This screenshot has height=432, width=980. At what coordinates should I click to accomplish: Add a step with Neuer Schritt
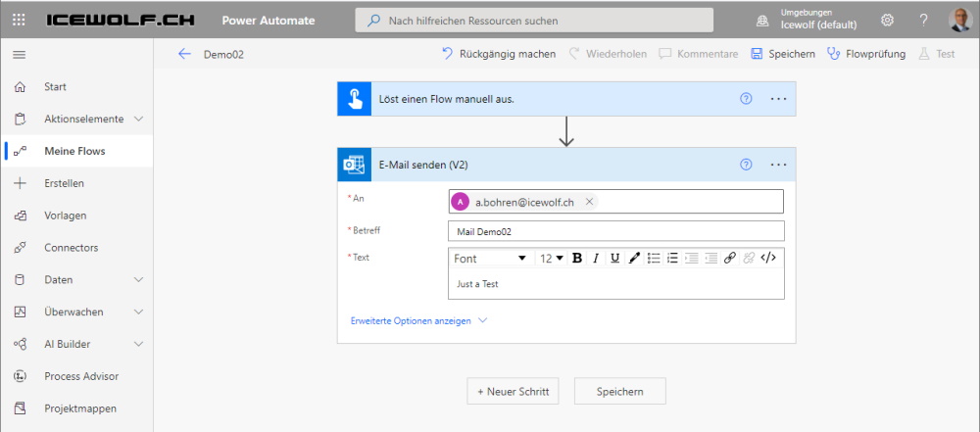513,392
